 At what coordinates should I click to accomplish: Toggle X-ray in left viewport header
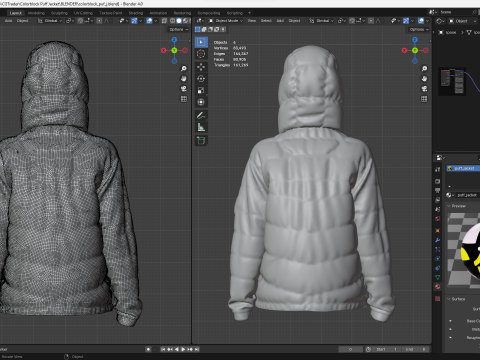[x=164, y=21]
